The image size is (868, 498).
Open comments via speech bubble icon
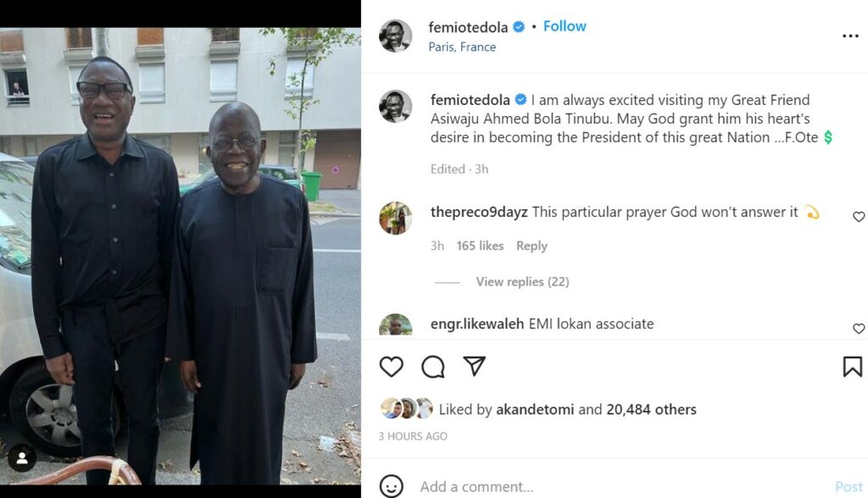[433, 367]
